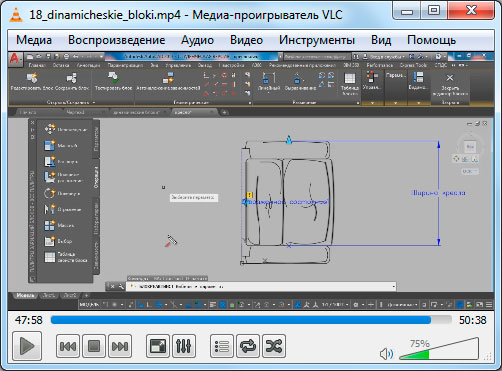
Task: Open the Аудио menu
Action: coord(197,40)
